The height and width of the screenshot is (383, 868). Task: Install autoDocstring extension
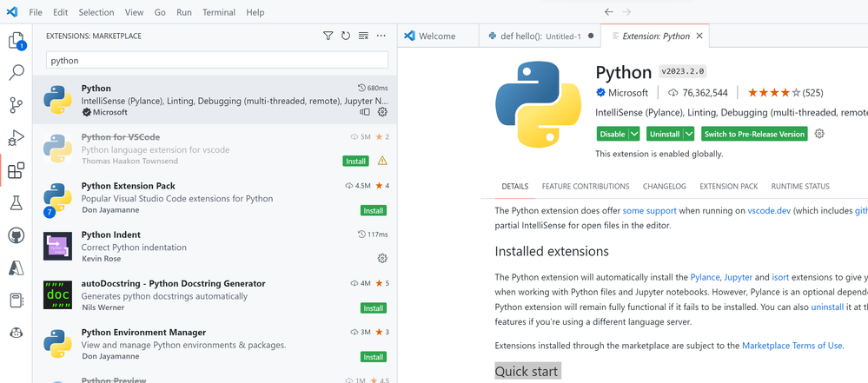pyautogui.click(x=373, y=307)
